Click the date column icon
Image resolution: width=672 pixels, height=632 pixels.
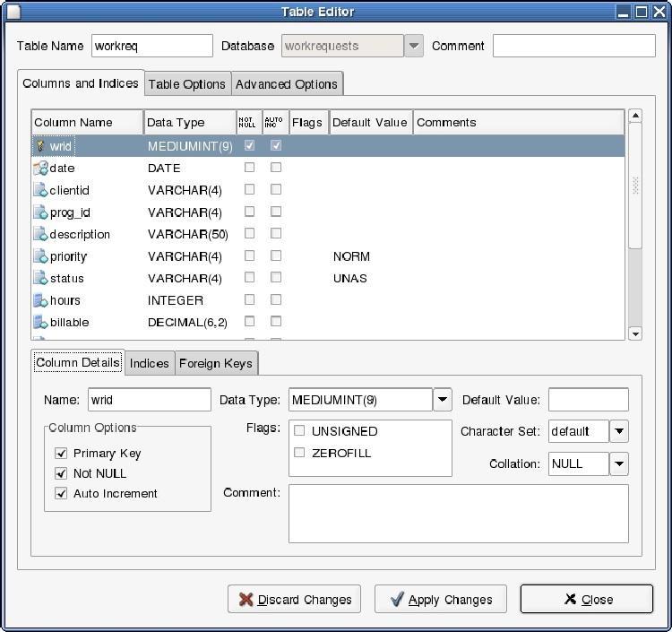point(40,168)
